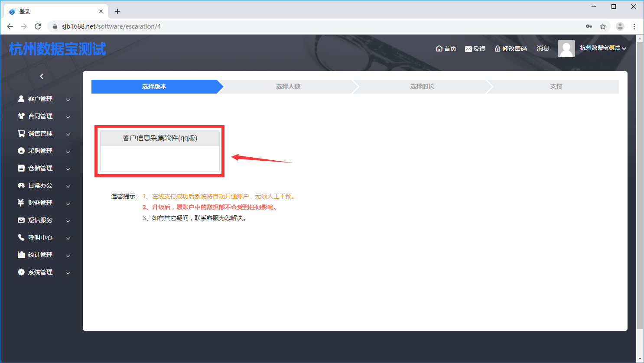This screenshot has height=363, width=644.
Task: Expand the 系统管理 chevron
Action: pyautogui.click(x=68, y=273)
